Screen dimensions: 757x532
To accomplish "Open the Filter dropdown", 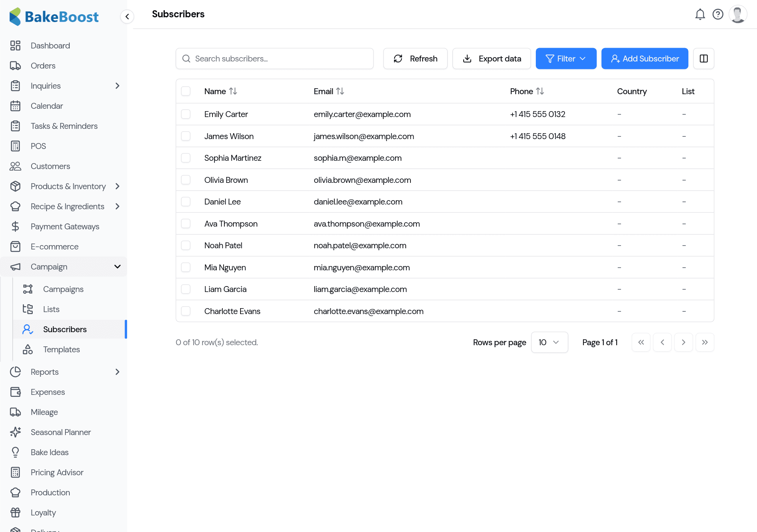I will 566,59.
